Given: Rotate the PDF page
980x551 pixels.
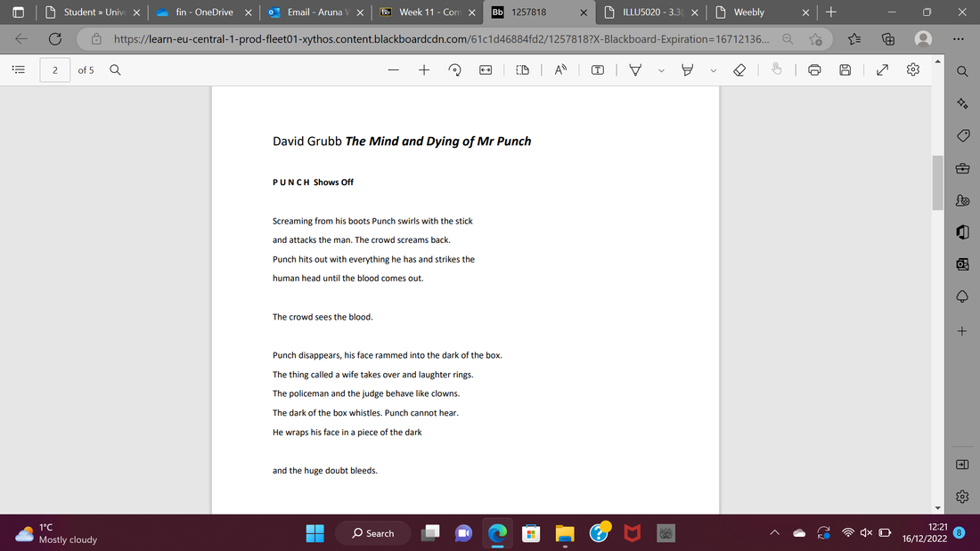Looking at the screenshot, I should click(455, 70).
